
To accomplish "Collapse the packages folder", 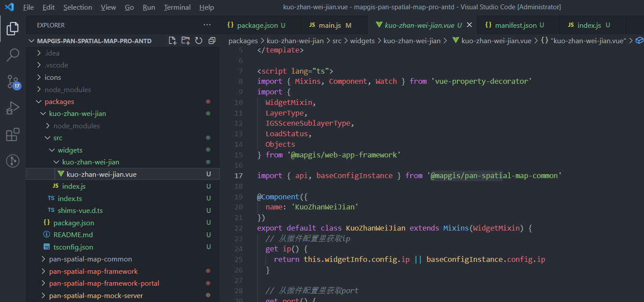I will tap(59, 102).
